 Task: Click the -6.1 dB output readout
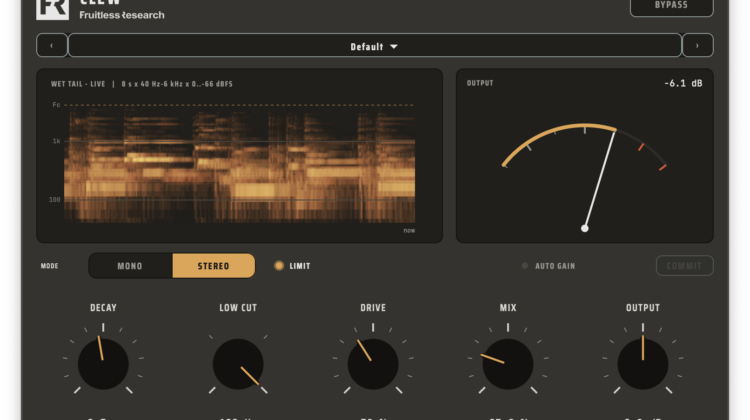point(683,83)
